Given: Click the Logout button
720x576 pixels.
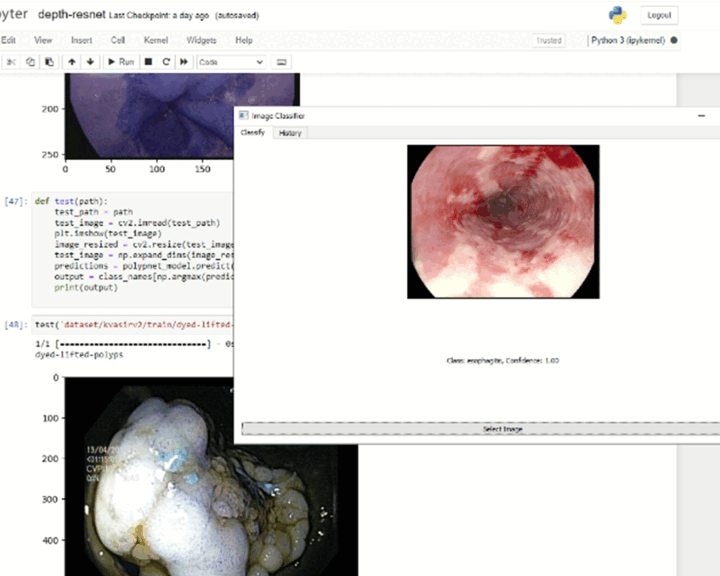Looking at the screenshot, I should (659, 15).
